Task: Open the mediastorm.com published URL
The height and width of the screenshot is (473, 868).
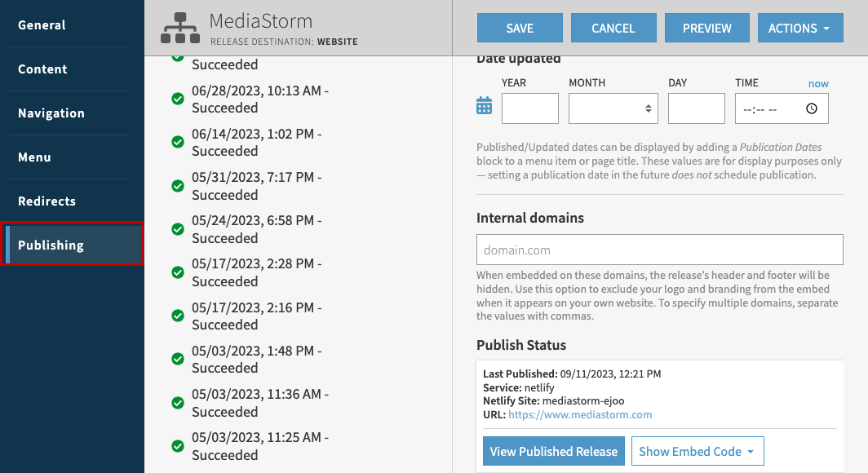Action: click(580, 414)
